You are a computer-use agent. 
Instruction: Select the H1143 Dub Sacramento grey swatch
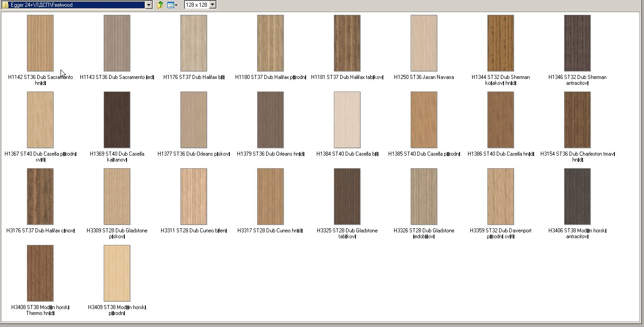pos(117,43)
